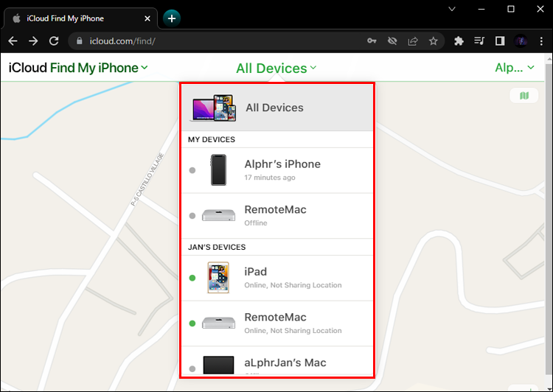Click "Offline" status under RemoteMac

click(256, 223)
